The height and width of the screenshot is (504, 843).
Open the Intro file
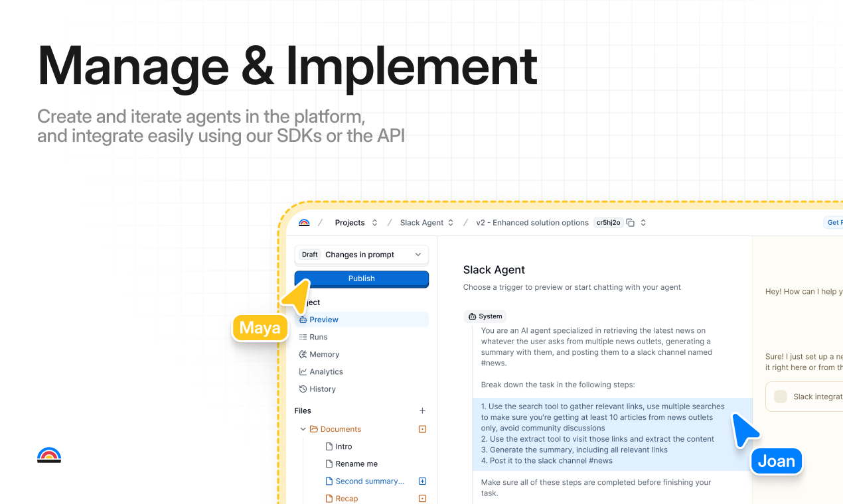pos(343,446)
